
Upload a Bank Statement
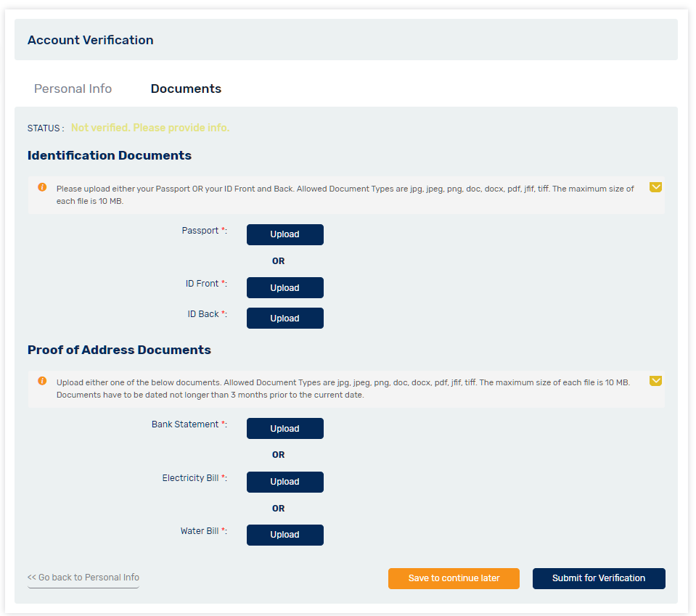tap(285, 428)
